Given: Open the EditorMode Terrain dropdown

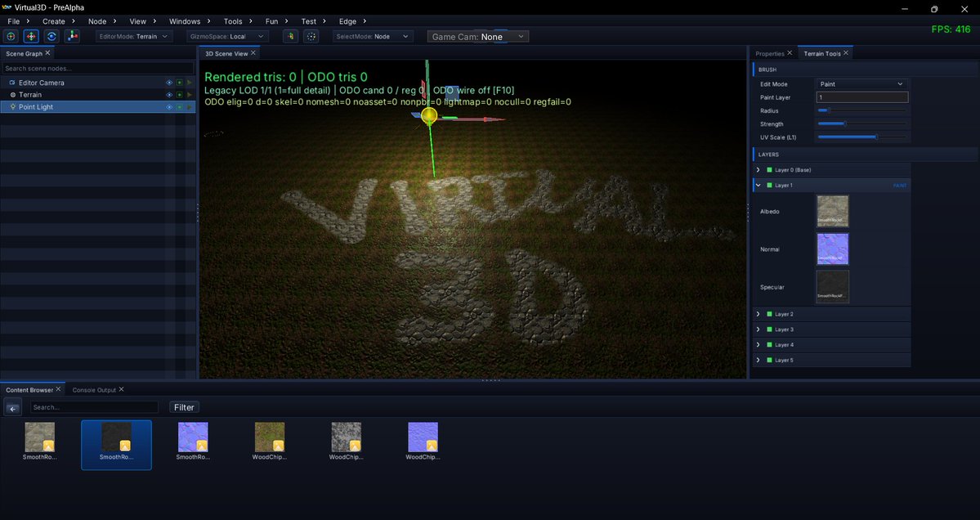Looking at the screenshot, I should point(134,36).
